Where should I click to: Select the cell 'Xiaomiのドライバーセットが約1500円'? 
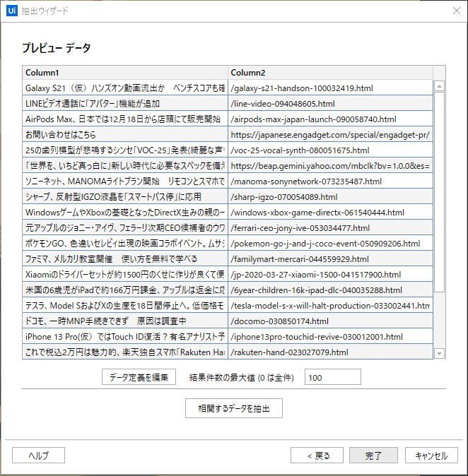(x=125, y=274)
